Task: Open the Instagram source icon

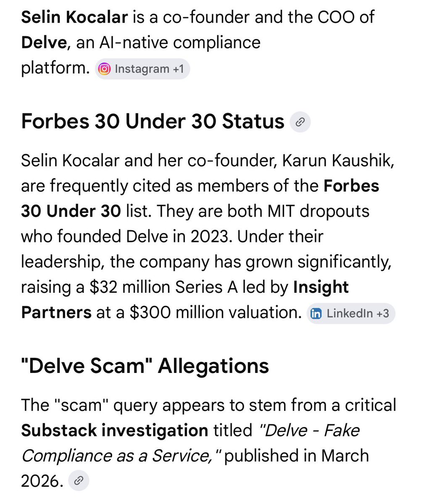Action: [x=104, y=69]
